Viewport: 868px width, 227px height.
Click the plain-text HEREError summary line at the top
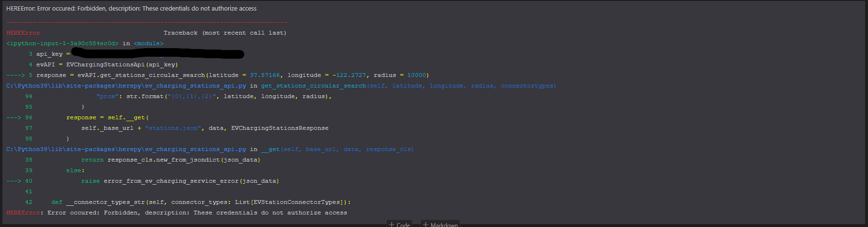click(131, 9)
